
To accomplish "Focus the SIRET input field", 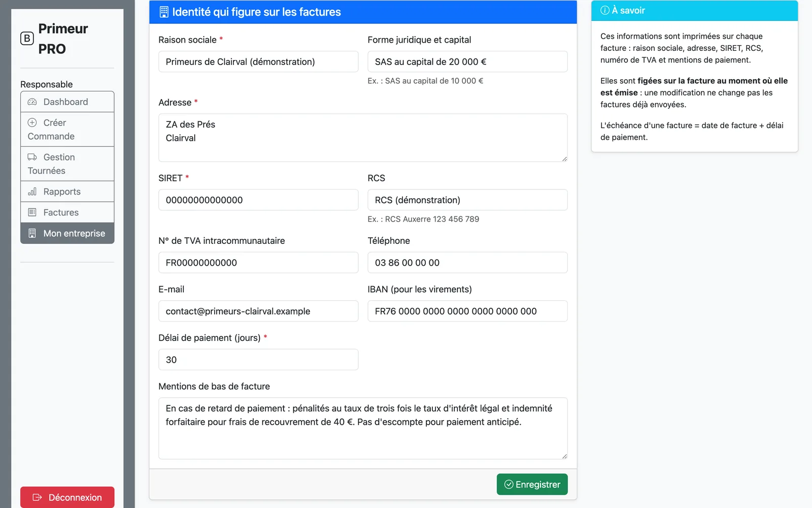I will coord(258,200).
